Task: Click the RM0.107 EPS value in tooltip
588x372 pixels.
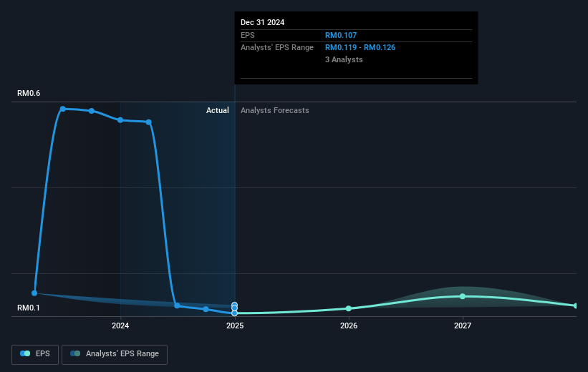Action: (341, 35)
